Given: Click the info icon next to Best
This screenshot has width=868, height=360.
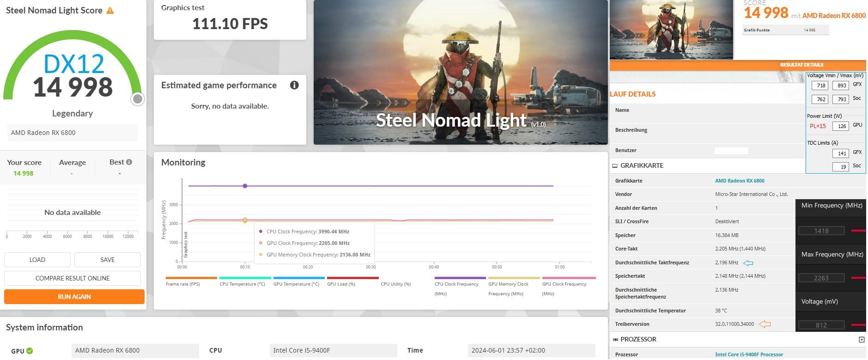Looking at the screenshot, I should [x=129, y=162].
